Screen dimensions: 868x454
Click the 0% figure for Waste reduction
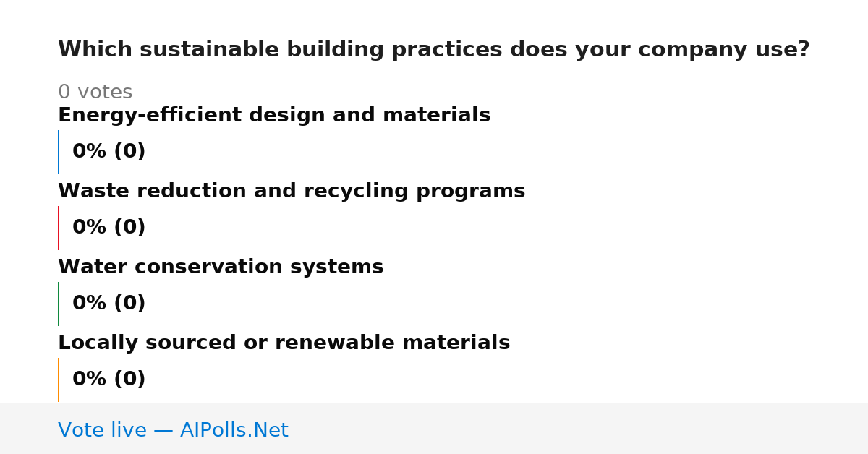pos(90,228)
